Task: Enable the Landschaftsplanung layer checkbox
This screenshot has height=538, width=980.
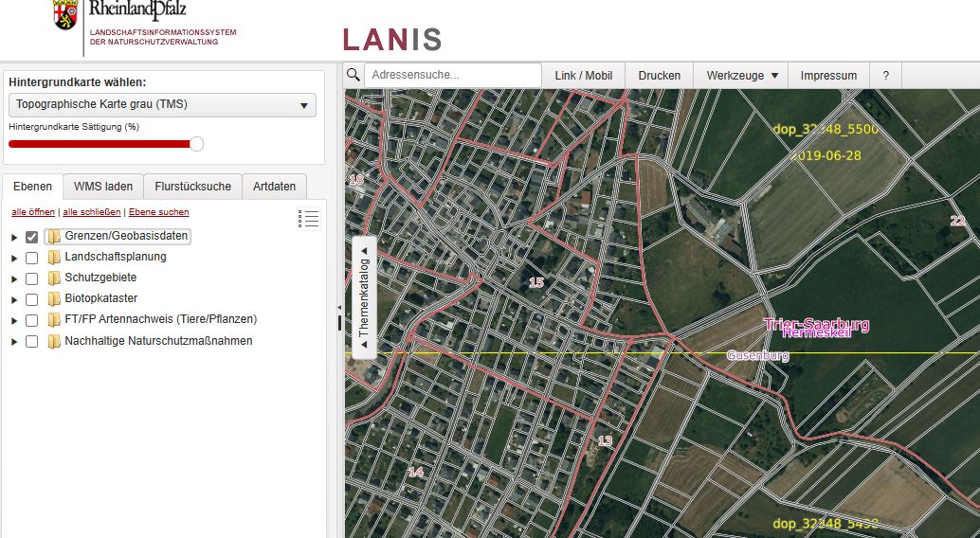Action: [31, 258]
